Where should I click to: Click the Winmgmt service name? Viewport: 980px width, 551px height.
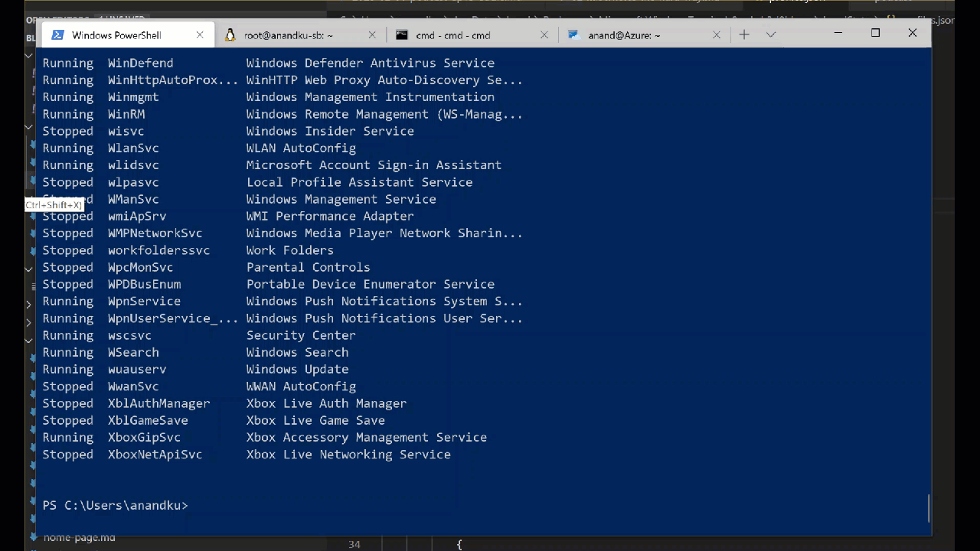133,97
